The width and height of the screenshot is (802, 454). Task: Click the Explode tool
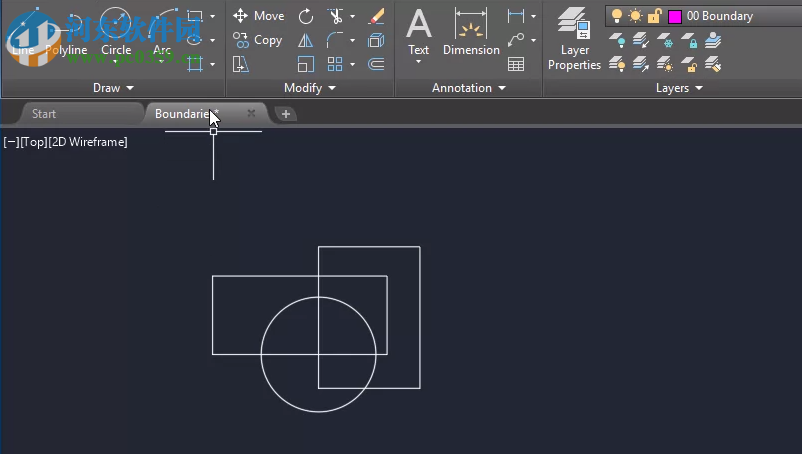pyautogui.click(x=376, y=40)
